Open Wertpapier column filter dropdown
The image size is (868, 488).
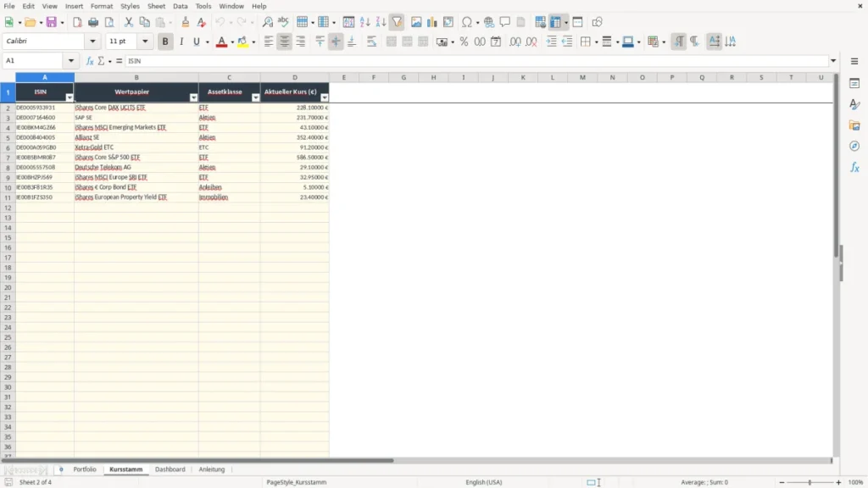(x=193, y=97)
